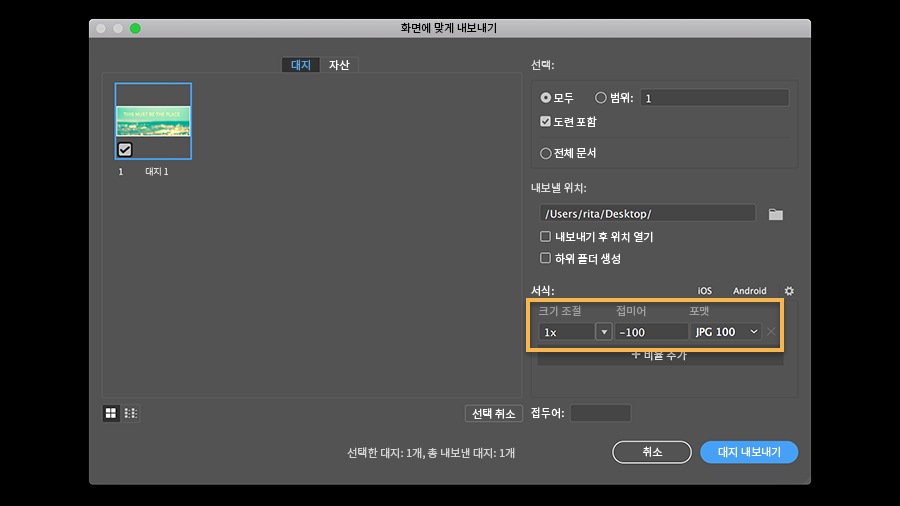Click the 1x scale value field
This screenshot has width=900, height=506.
pos(567,332)
